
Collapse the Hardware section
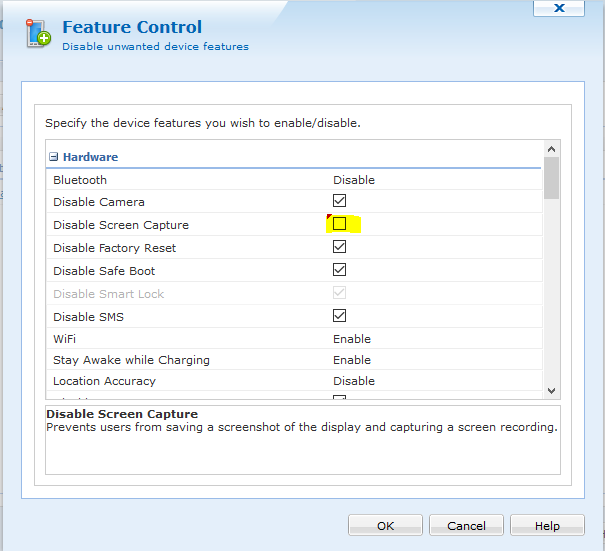pyautogui.click(x=54, y=157)
